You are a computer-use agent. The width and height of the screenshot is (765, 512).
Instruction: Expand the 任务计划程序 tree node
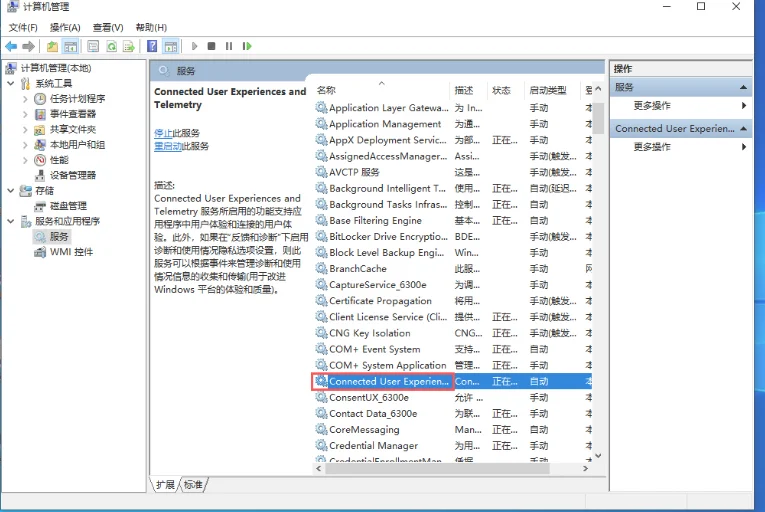tap(25, 99)
